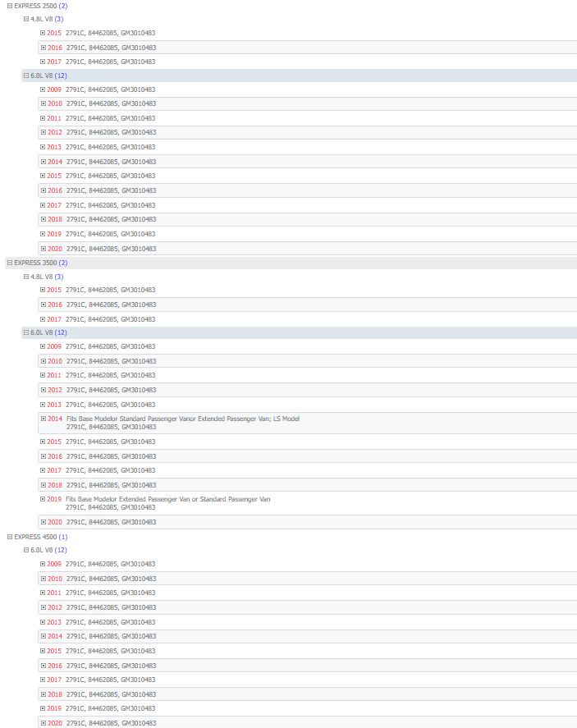Screen dimensions: 577x728
Task: Click year 2019 under EXPRESS 2500 6.0L V8
Action: click(54, 234)
